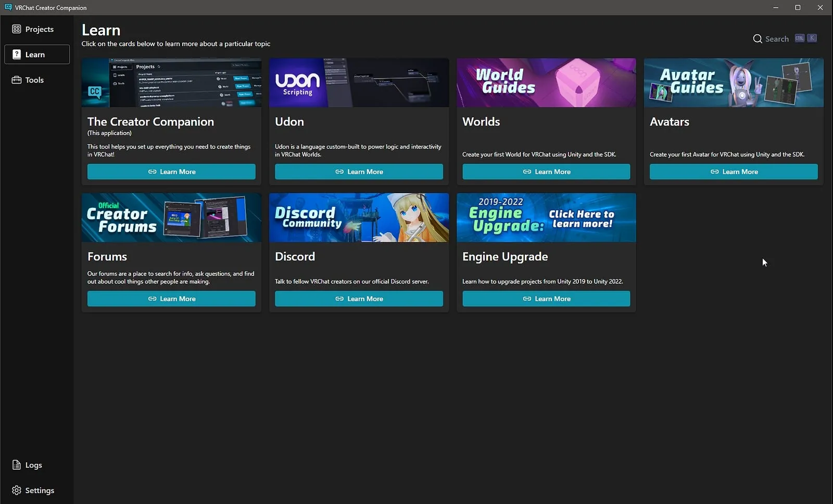
Task: Open the Tools toolbox icon in sidebar
Action: 17,80
